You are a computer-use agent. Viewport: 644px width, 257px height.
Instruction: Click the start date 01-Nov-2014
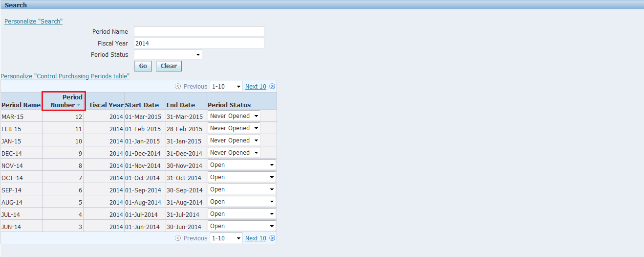[143, 166]
